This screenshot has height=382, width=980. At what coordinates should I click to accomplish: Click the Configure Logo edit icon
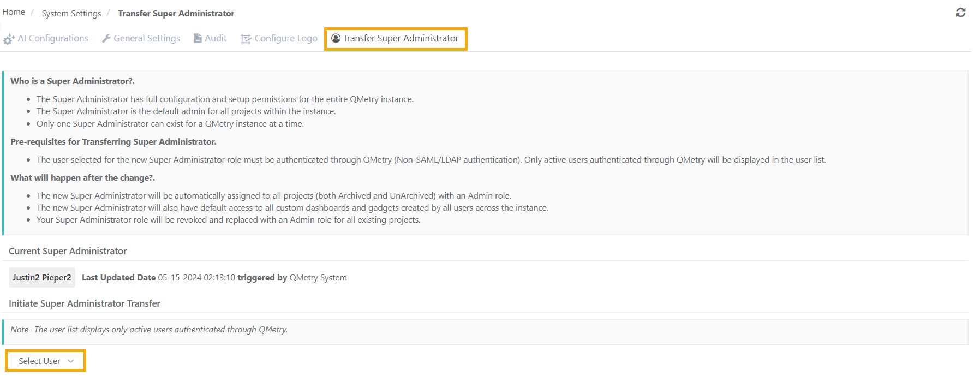pyautogui.click(x=246, y=39)
